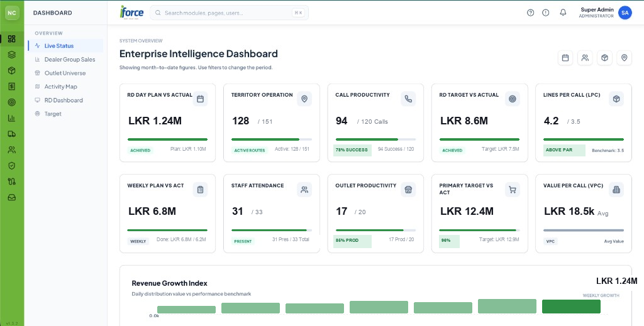Open help question mark icon in header
The height and width of the screenshot is (326, 644).
pyautogui.click(x=530, y=13)
